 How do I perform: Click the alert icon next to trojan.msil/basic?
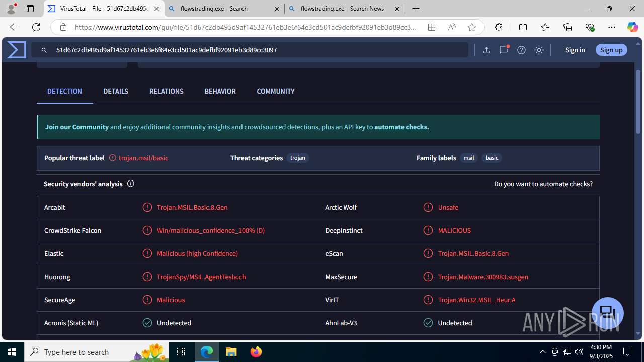(x=113, y=158)
